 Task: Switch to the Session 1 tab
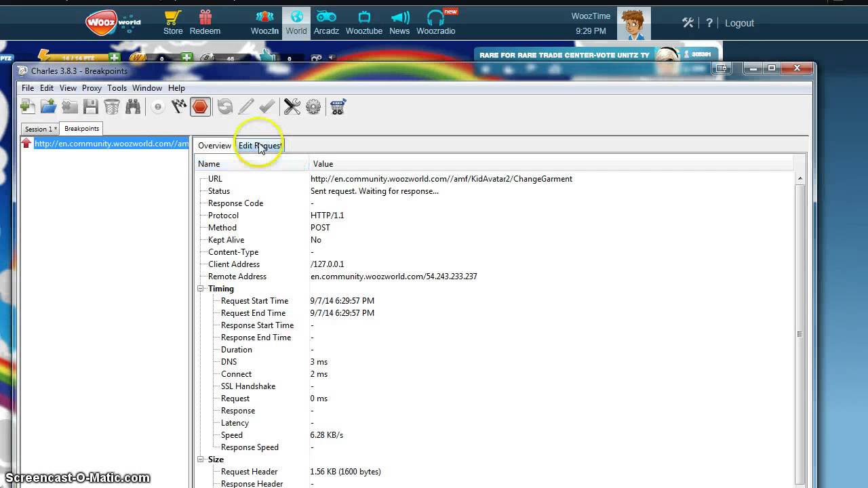40,129
